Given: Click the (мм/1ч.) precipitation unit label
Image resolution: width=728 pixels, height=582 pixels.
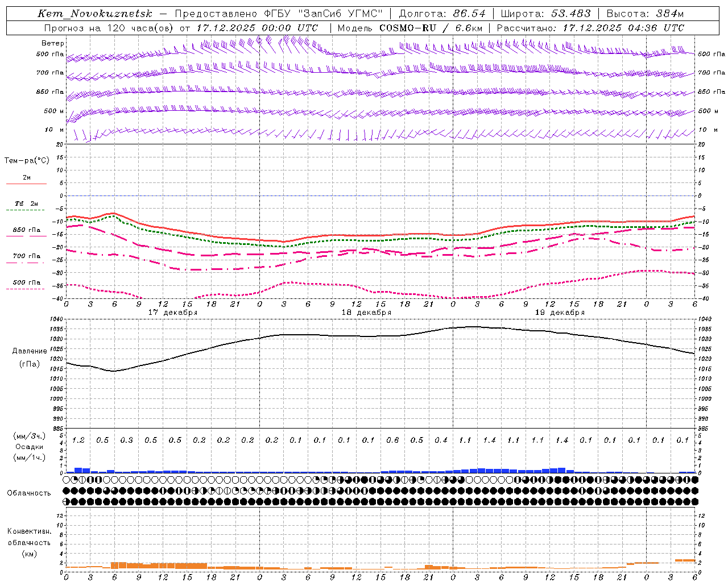Looking at the screenshot, I should coord(30,458).
